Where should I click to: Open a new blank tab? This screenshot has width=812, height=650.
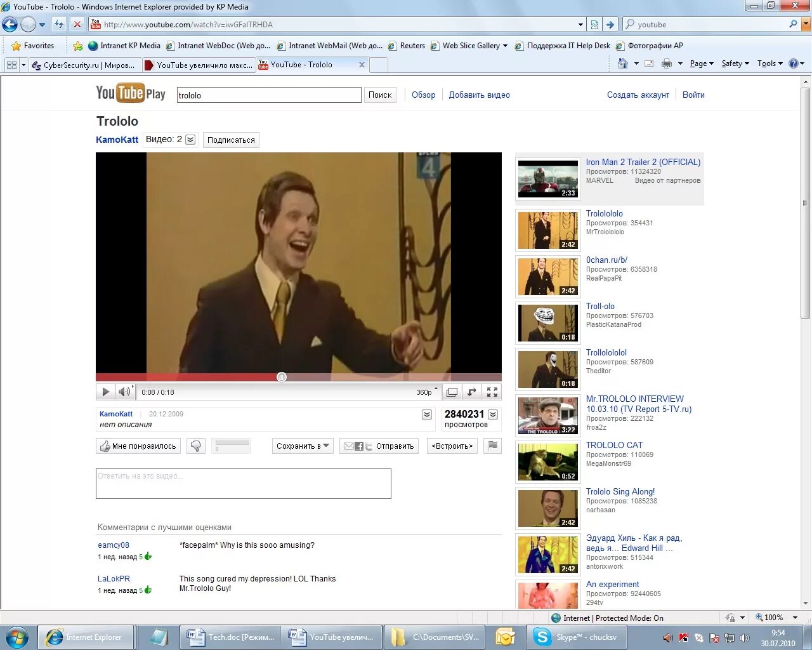point(379,65)
